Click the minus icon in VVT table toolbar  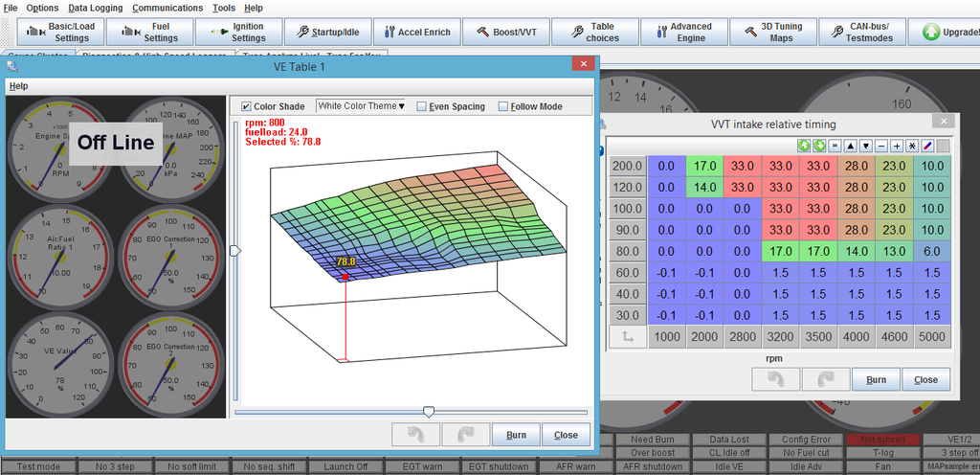[x=880, y=146]
